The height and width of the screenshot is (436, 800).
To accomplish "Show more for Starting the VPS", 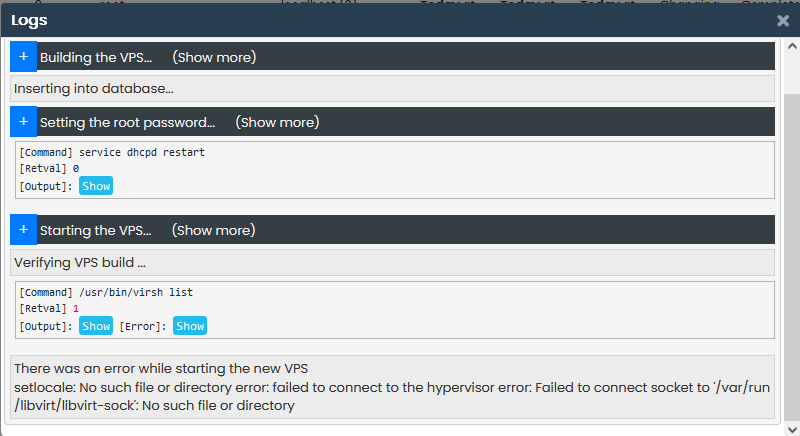I will (x=214, y=230).
